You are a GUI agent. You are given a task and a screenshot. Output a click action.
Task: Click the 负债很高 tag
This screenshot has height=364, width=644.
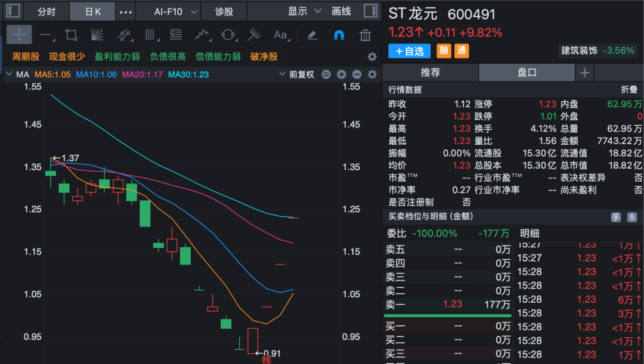168,57
